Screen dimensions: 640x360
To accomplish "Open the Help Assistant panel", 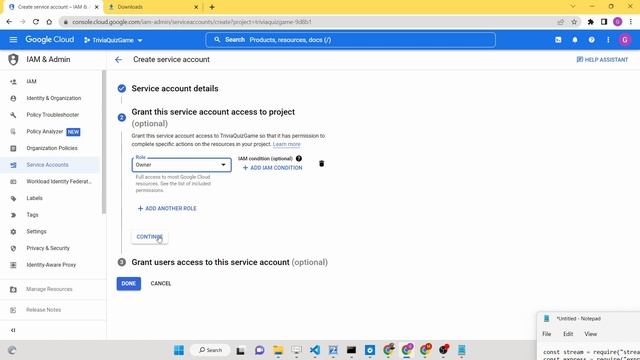I will (602, 60).
